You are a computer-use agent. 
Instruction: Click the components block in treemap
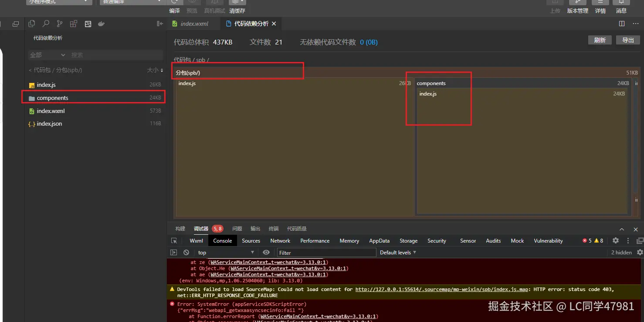[x=523, y=146]
